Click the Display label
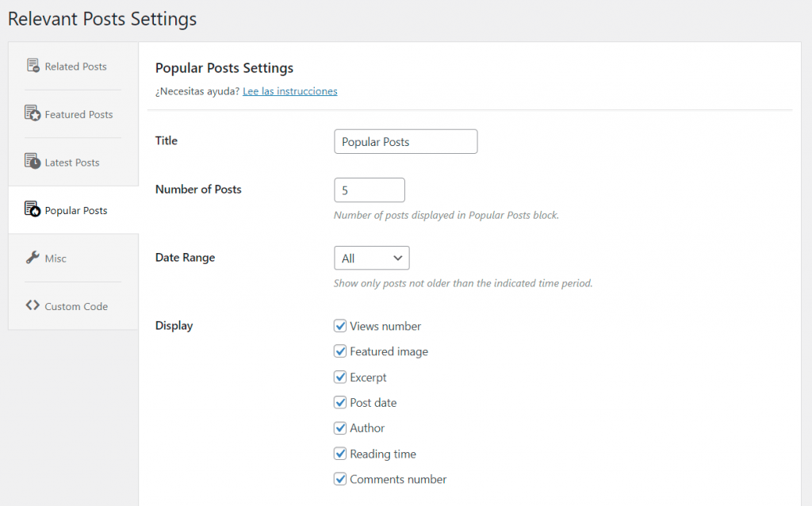Viewport: 812px width, 506px height. pos(174,326)
